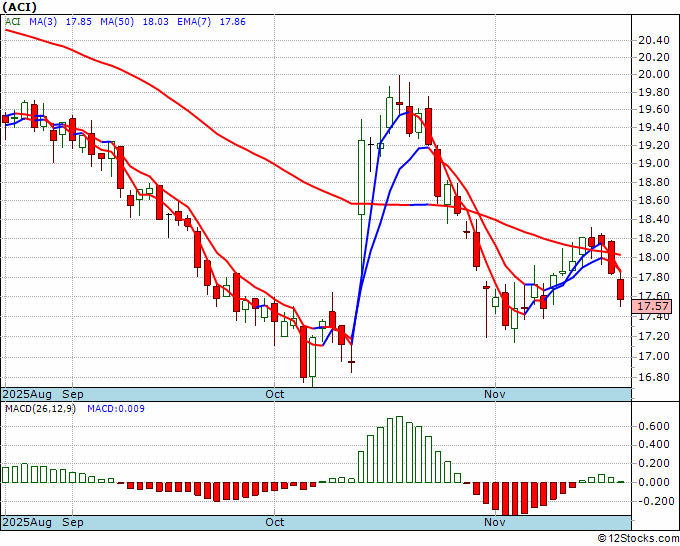Click 2025Aug on price chart time axis

click(x=27, y=394)
